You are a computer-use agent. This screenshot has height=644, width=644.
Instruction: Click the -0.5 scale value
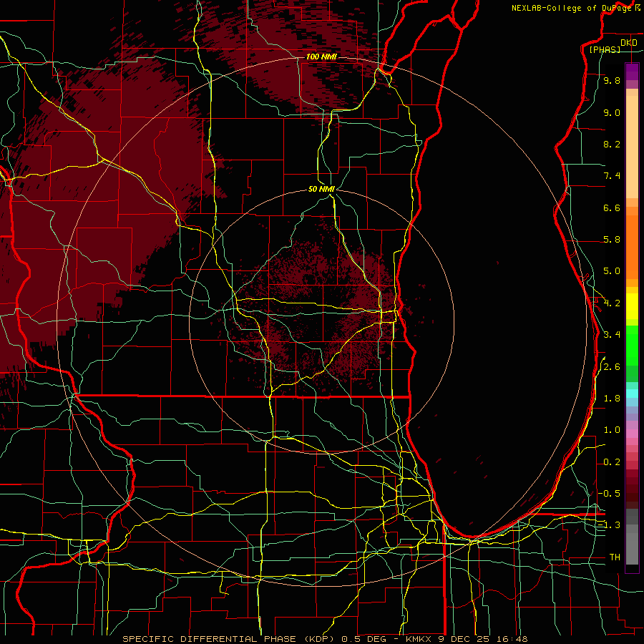(610, 494)
